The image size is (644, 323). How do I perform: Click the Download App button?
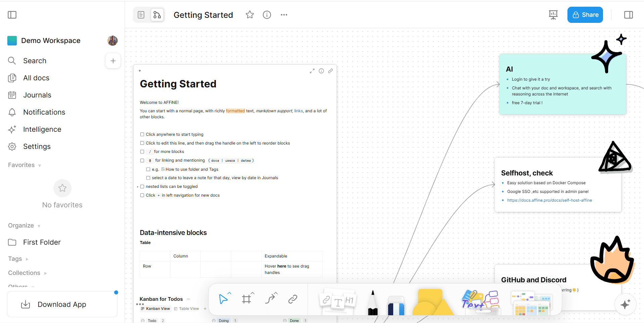coord(62,305)
